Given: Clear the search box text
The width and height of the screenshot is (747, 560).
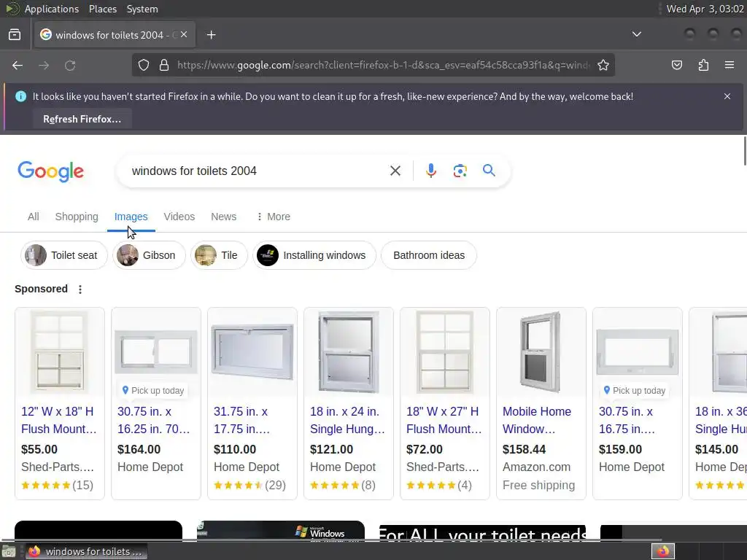Looking at the screenshot, I should (395, 171).
